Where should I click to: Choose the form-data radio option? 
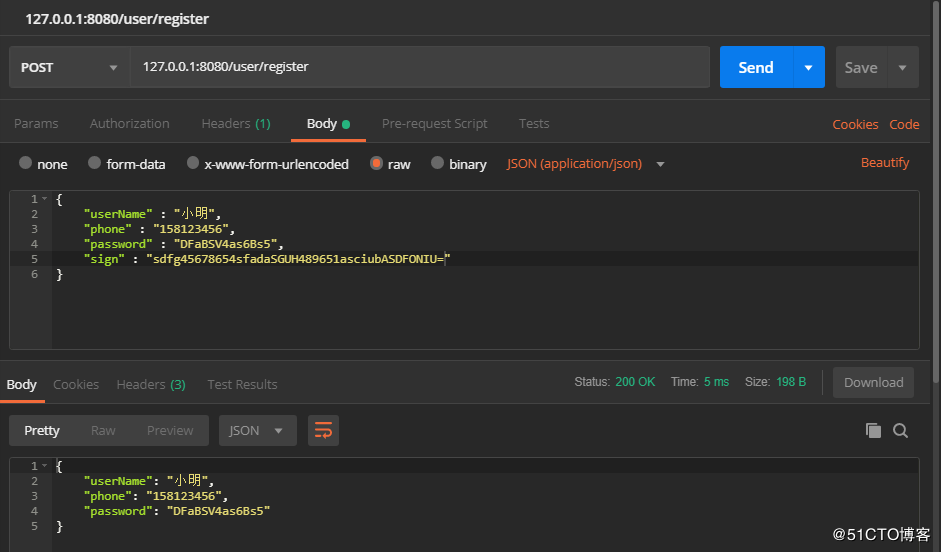click(94, 163)
